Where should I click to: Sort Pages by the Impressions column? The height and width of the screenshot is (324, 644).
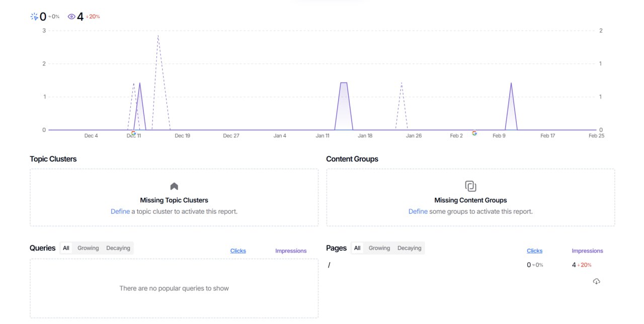pos(587,251)
